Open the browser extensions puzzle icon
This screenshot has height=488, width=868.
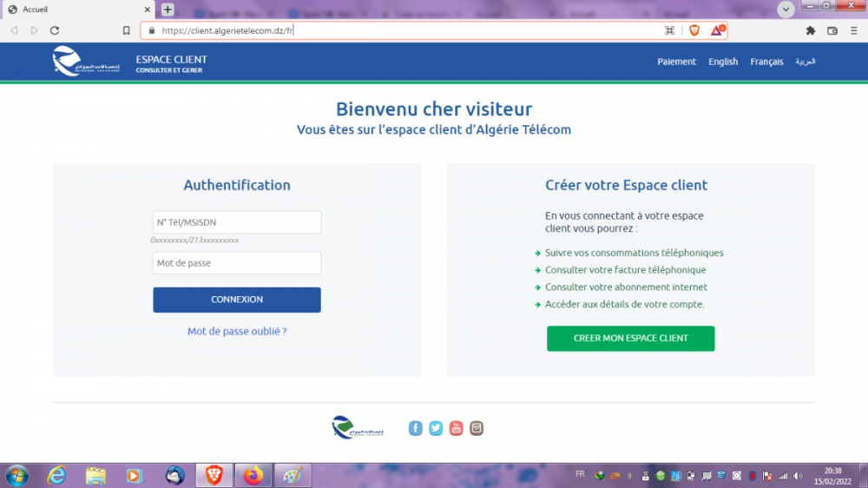pos(811,30)
